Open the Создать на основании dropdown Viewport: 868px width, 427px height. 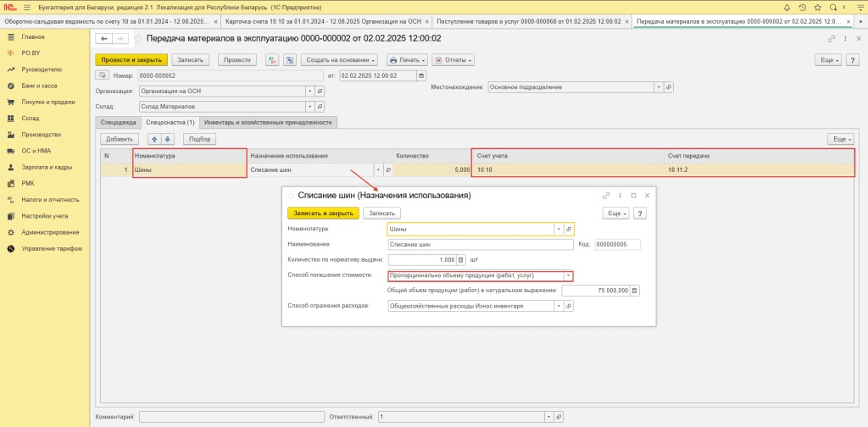pos(339,60)
